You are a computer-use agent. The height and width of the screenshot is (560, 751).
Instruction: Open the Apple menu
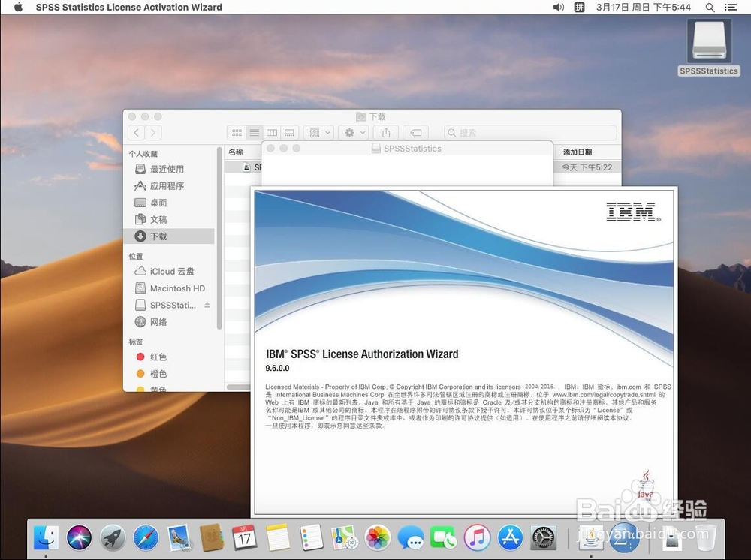tap(17, 7)
